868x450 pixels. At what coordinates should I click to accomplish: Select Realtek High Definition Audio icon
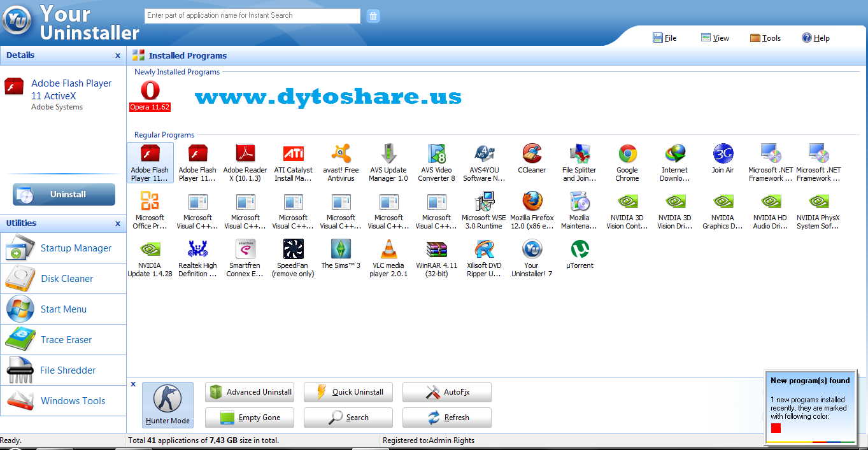click(x=197, y=258)
